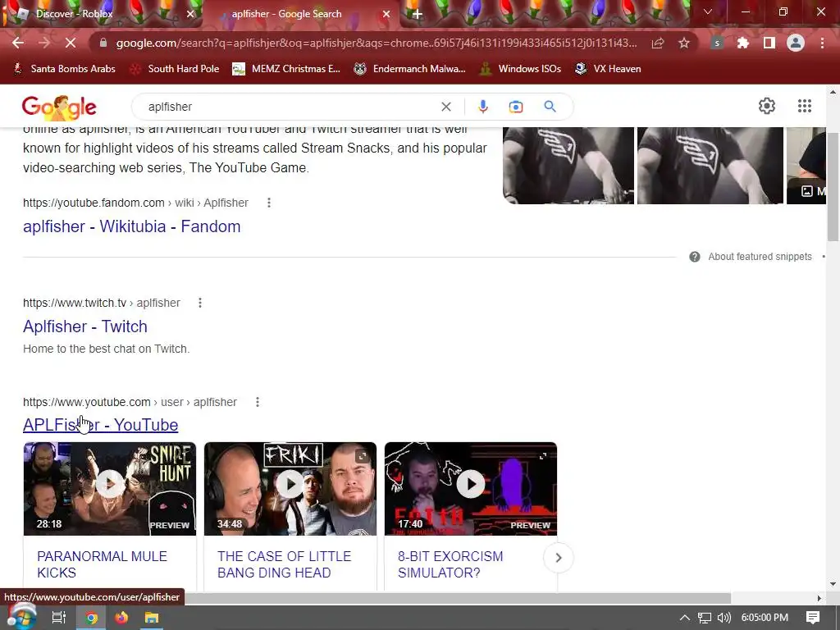The height and width of the screenshot is (630, 840).
Task: Open options for the Fandom result
Action: pyautogui.click(x=269, y=203)
